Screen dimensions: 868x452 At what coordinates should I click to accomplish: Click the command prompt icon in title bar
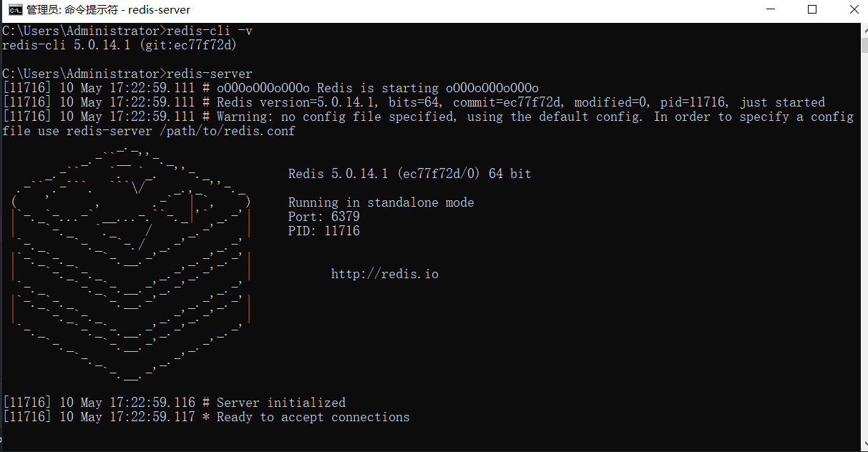(x=14, y=10)
